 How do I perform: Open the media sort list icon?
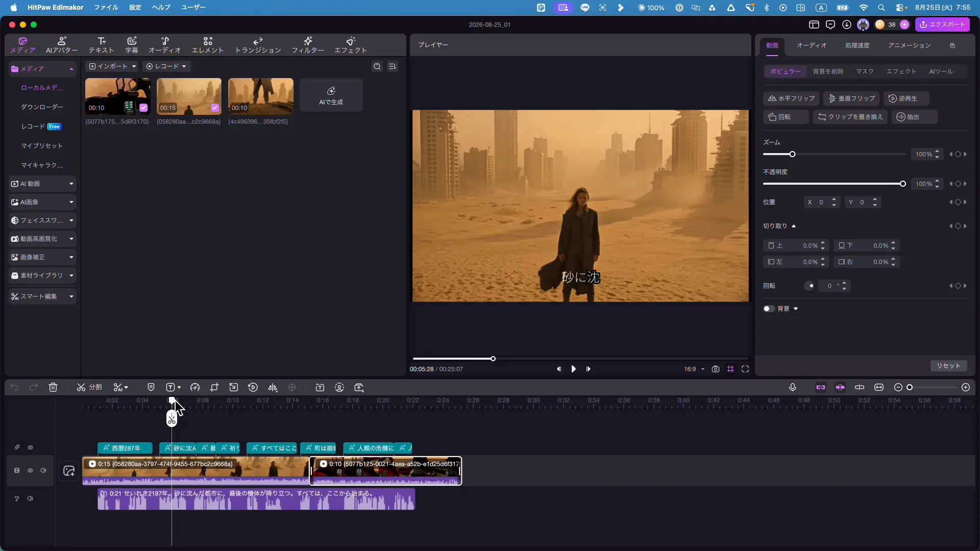(x=393, y=66)
